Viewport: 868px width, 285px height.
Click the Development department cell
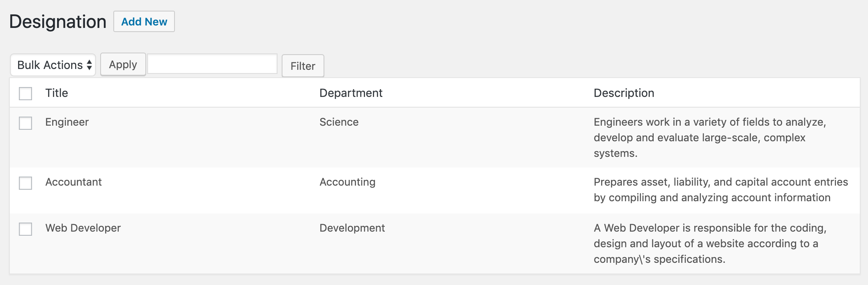(352, 228)
